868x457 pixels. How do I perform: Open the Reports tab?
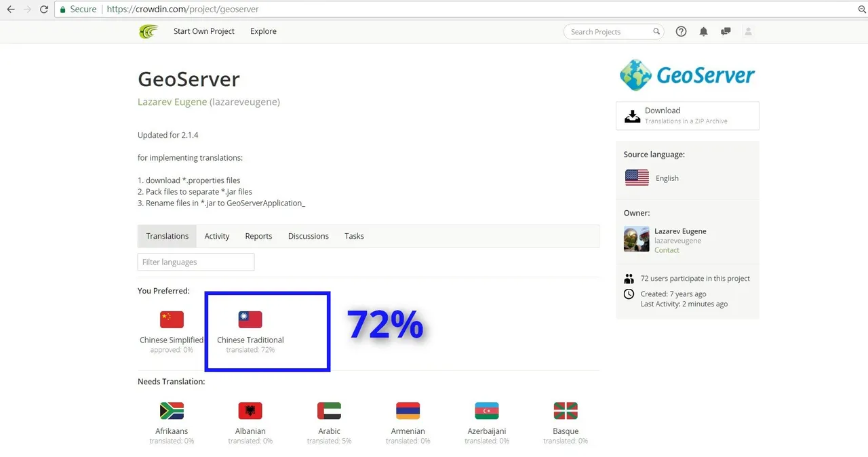(x=258, y=236)
